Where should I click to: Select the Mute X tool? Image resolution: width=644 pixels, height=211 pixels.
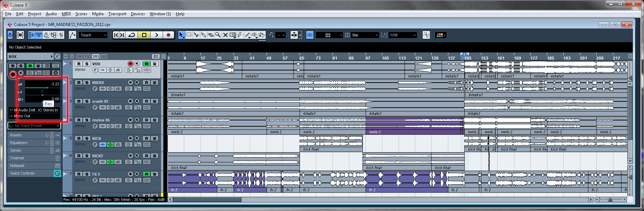coord(225,35)
